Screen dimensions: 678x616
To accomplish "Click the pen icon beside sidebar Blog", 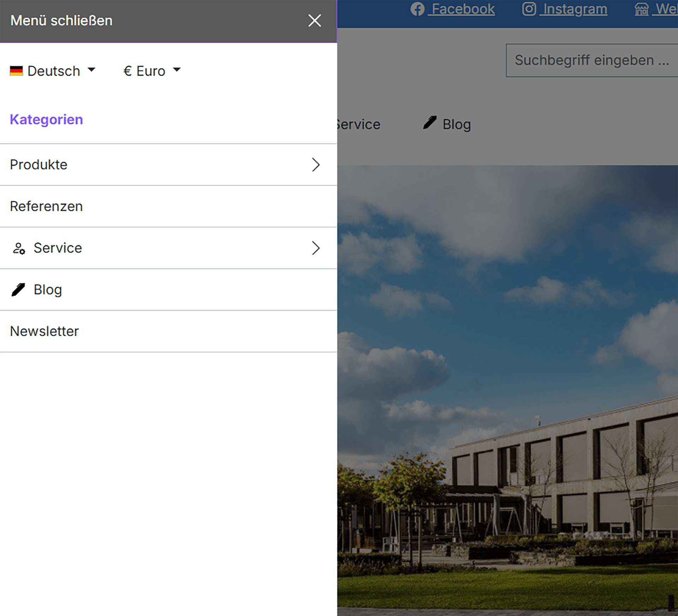I will coord(18,290).
